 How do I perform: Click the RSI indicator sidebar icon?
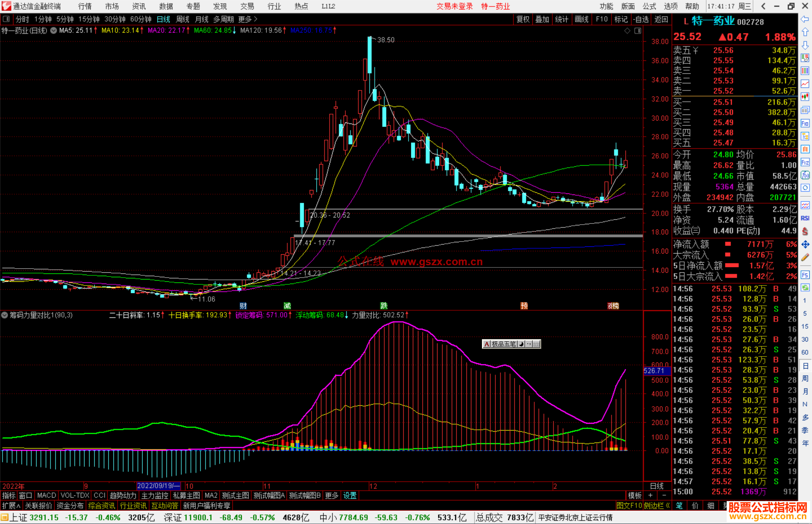[805, 218]
